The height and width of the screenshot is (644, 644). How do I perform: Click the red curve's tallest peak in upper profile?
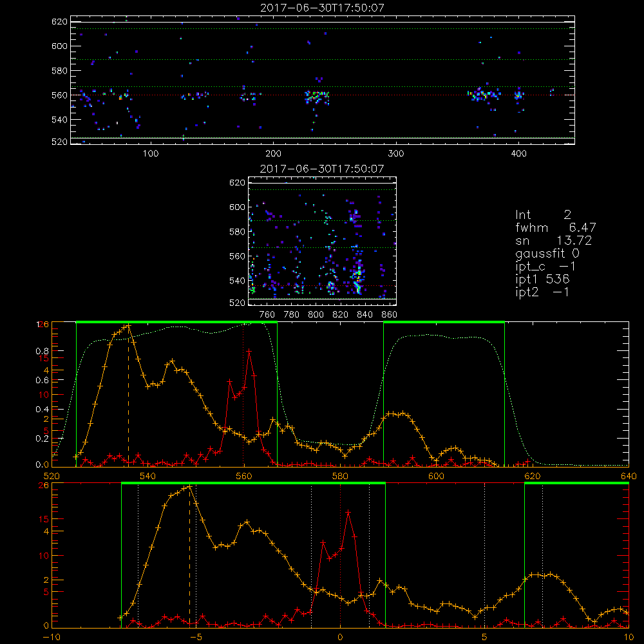(x=249, y=351)
